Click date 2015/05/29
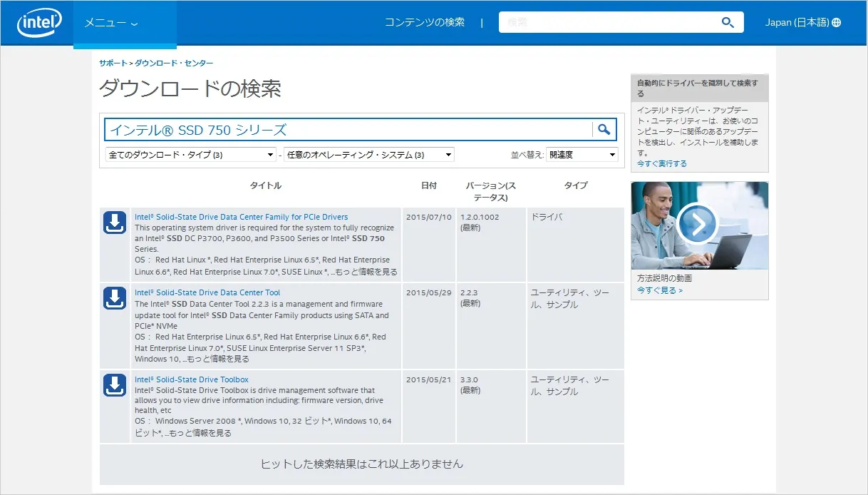The width and height of the screenshot is (868, 495). click(428, 292)
